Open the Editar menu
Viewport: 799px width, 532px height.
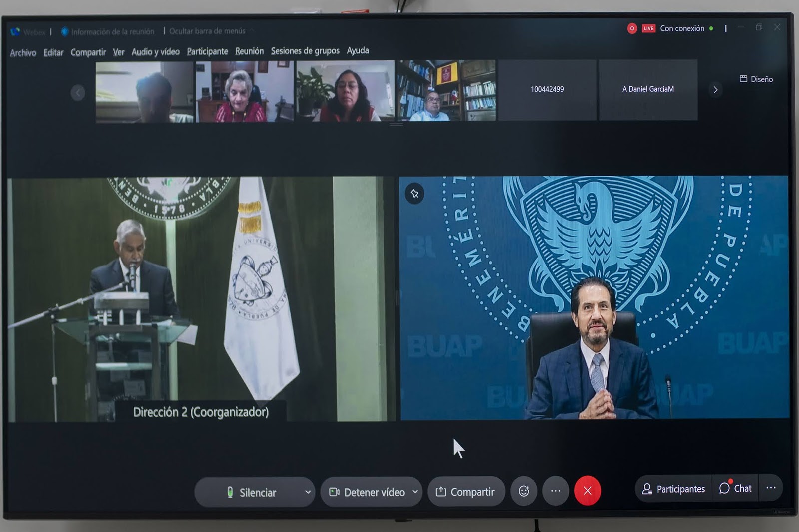point(53,52)
